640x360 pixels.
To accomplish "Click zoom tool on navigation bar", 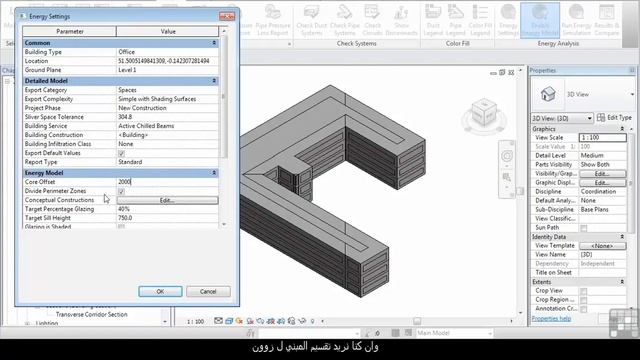I will [x=507, y=177].
